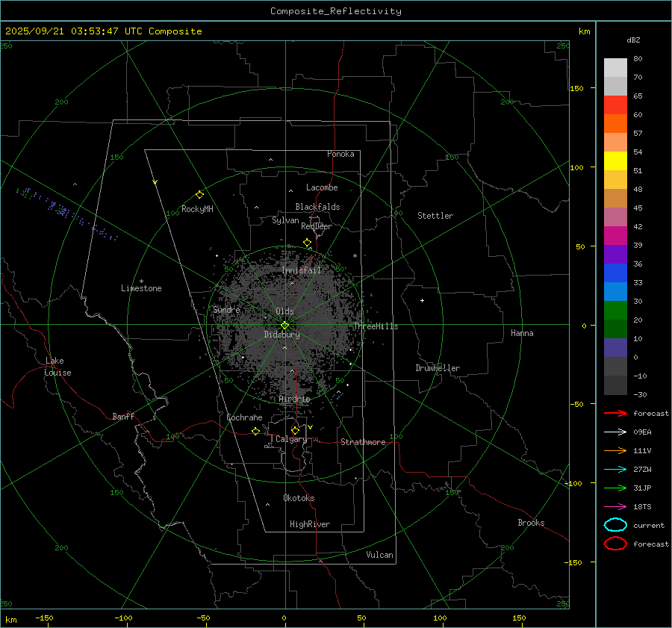The height and width of the screenshot is (628, 672).
Task: Select the yellow diamond marker near Cochrane
Action: coord(255,432)
